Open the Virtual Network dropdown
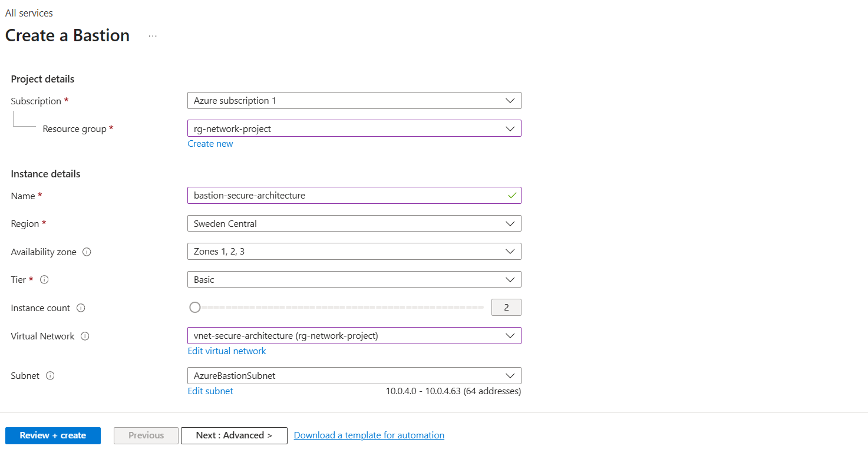This screenshot has width=868, height=449. pyautogui.click(x=354, y=336)
